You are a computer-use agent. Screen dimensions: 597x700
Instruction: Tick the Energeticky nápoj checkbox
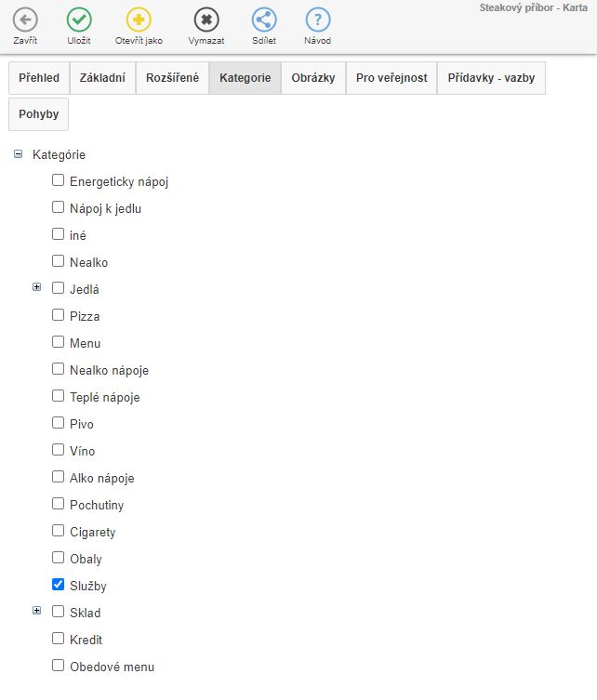point(58,180)
